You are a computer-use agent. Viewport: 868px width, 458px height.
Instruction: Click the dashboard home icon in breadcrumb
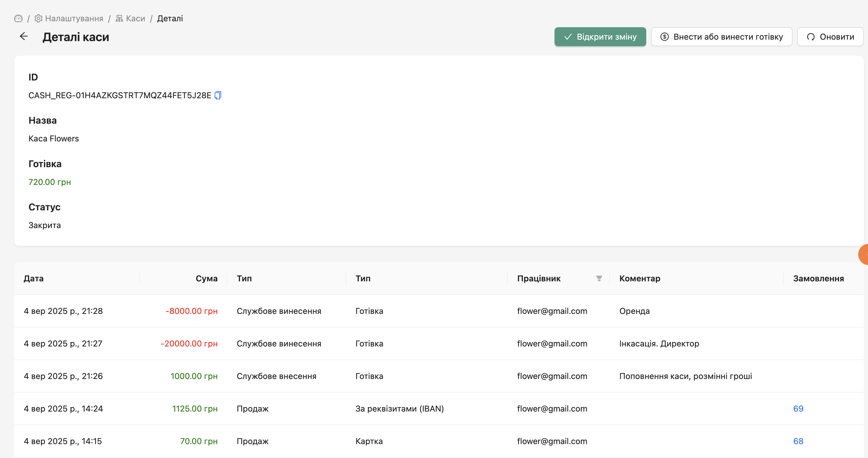(x=18, y=19)
